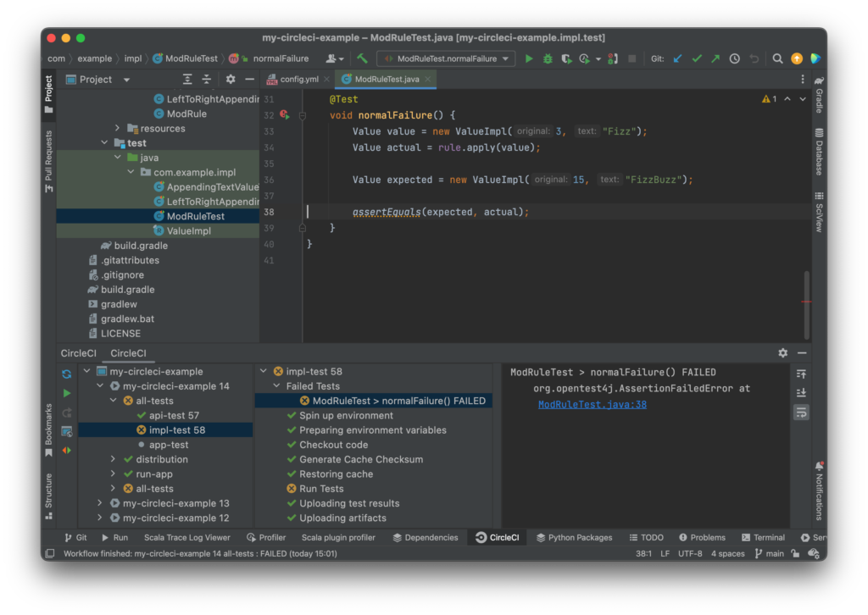Click the Build project hammer icon
Screen dimensions: 868x615
(362, 58)
